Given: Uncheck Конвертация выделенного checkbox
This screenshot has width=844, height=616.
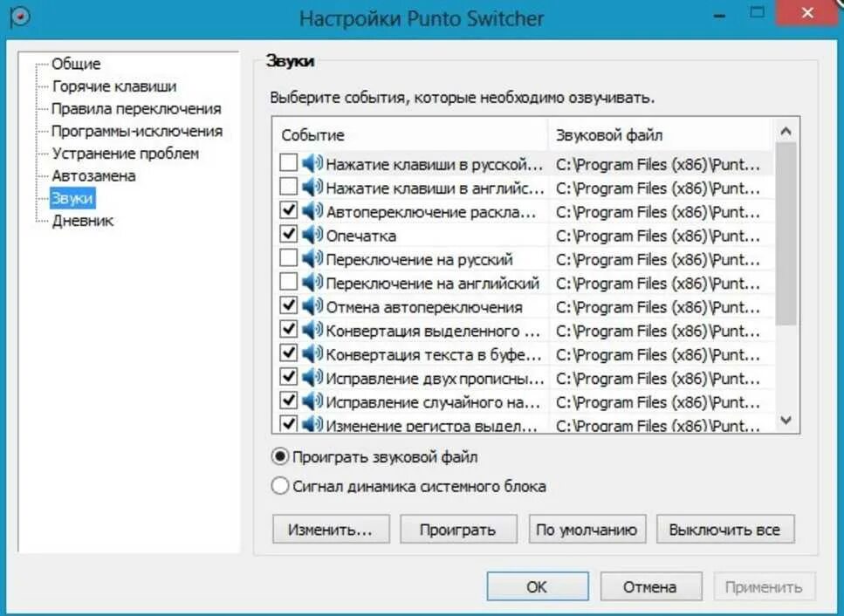Looking at the screenshot, I should [x=289, y=329].
